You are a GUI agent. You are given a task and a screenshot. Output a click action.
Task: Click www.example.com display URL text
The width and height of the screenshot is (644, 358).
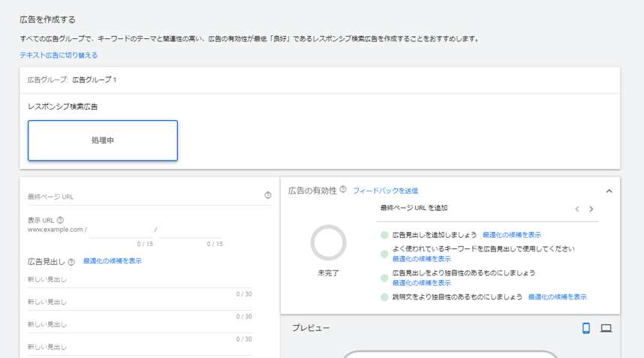pos(56,230)
